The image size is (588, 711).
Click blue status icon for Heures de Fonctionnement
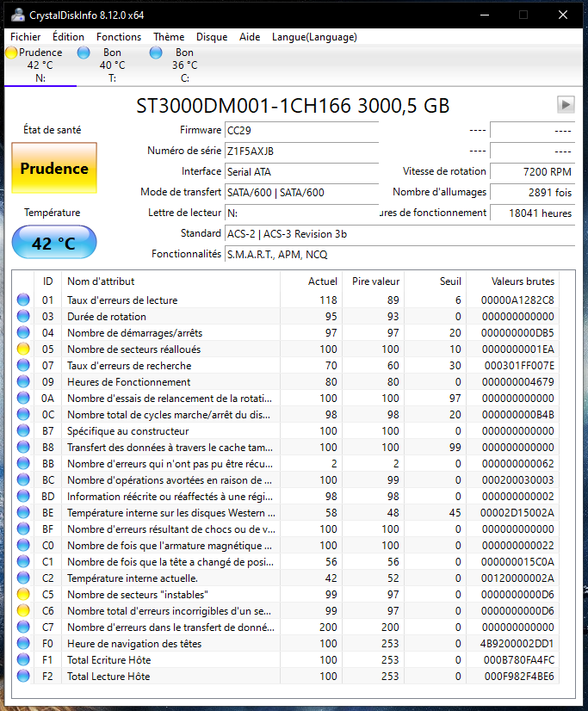pyautogui.click(x=23, y=382)
